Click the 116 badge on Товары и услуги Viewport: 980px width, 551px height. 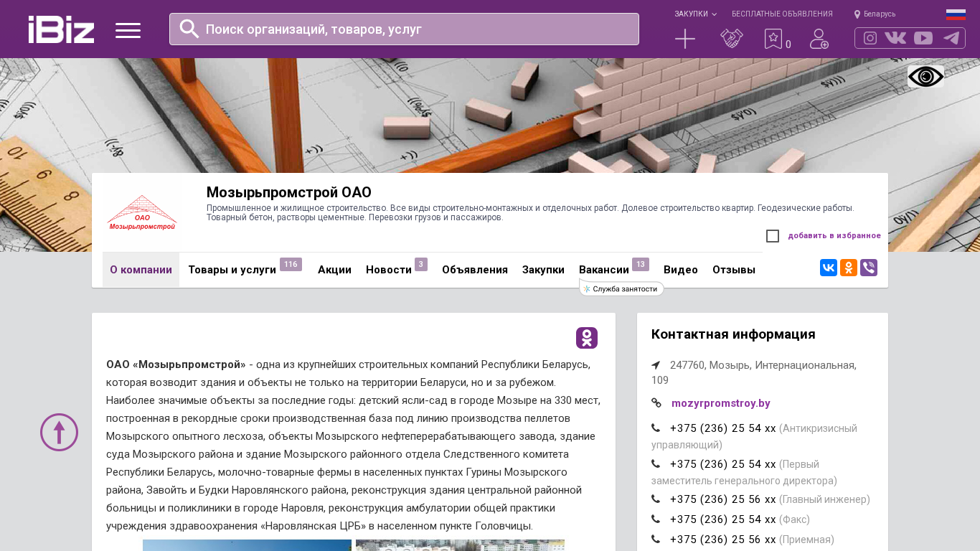[x=291, y=264]
